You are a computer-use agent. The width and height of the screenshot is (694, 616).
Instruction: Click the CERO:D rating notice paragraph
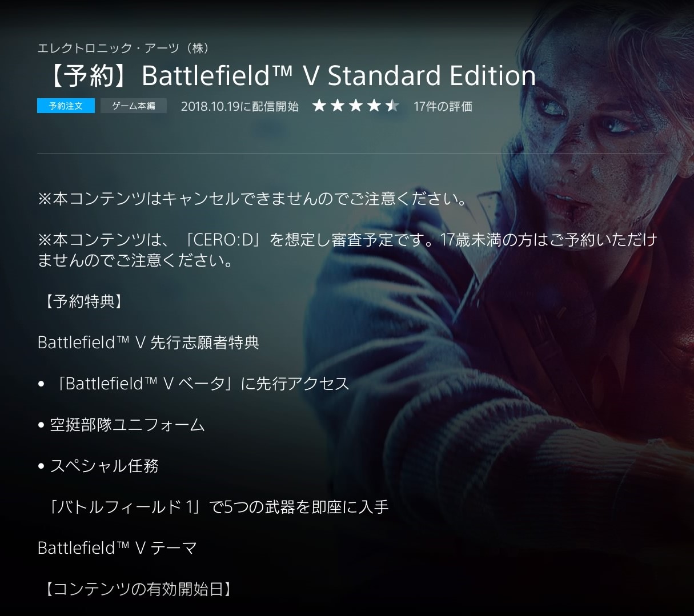[347, 250]
